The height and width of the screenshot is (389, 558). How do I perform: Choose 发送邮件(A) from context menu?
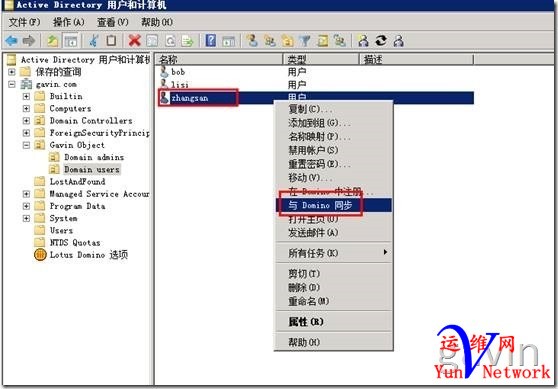pos(334,233)
